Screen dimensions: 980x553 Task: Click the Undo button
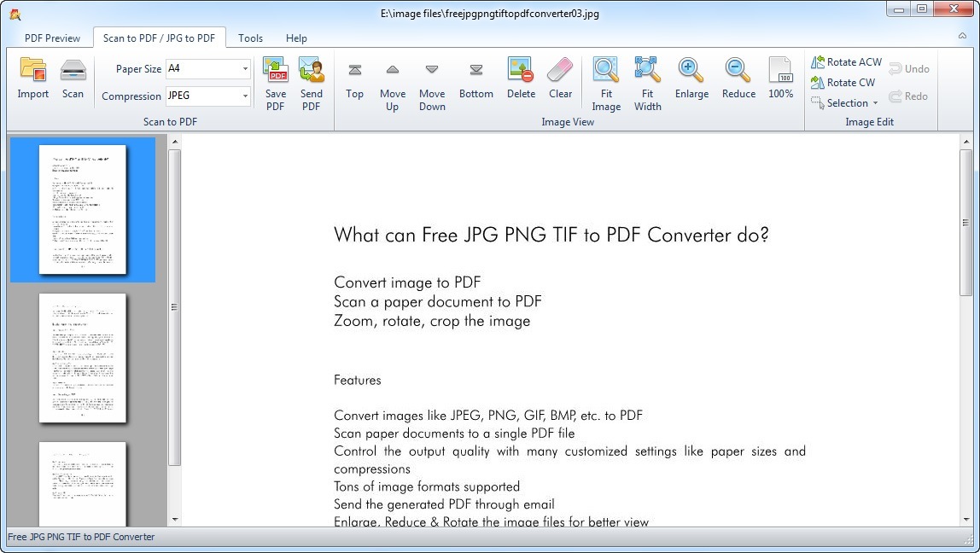pos(909,68)
